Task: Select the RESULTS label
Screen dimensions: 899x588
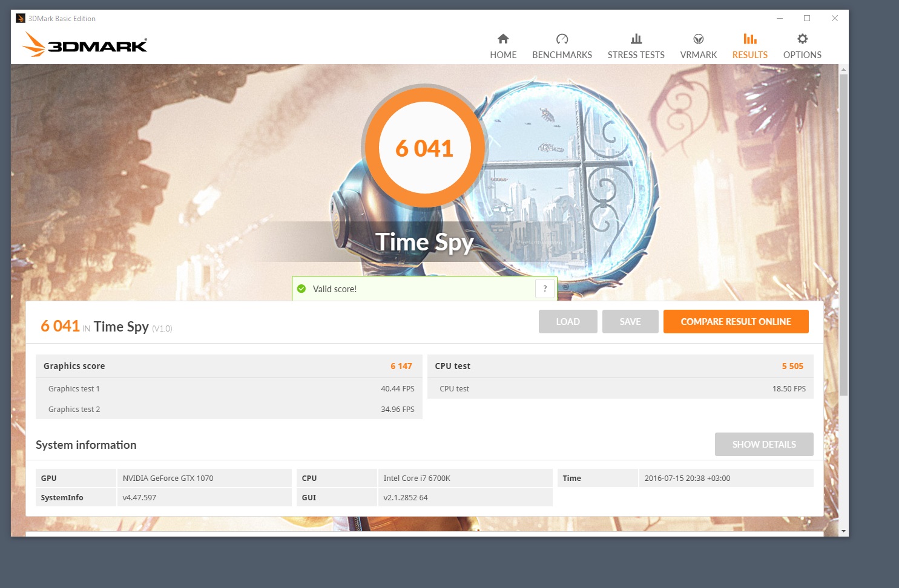Action: pyautogui.click(x=749, y=54)
